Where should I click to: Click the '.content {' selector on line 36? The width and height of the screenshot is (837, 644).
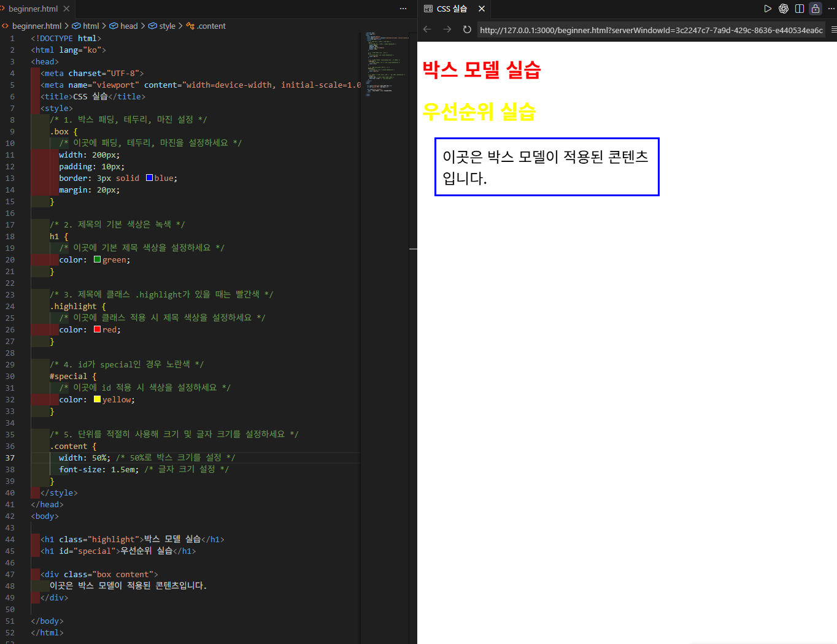(73, 446)
